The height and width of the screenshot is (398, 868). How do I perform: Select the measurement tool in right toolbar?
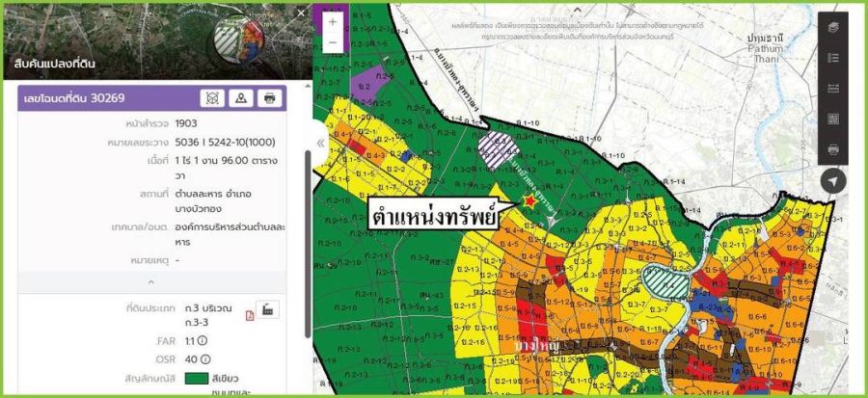pyautogui.click(x=833, y=89)
